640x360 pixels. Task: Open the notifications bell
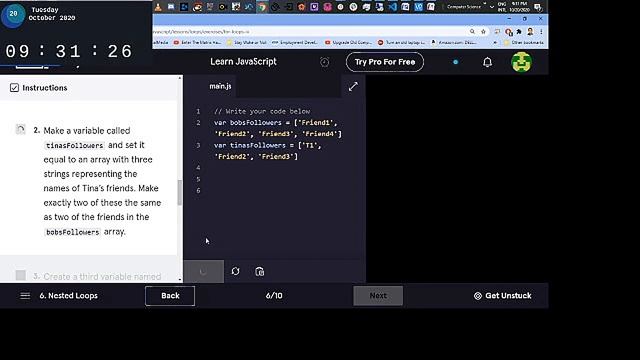point(487,62)
